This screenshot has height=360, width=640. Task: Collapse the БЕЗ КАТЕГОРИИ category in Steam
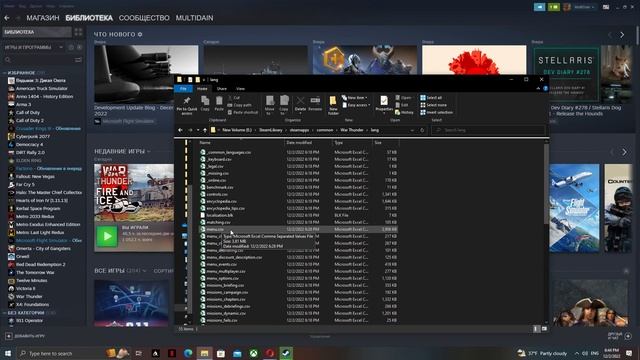tap(4, 313)
